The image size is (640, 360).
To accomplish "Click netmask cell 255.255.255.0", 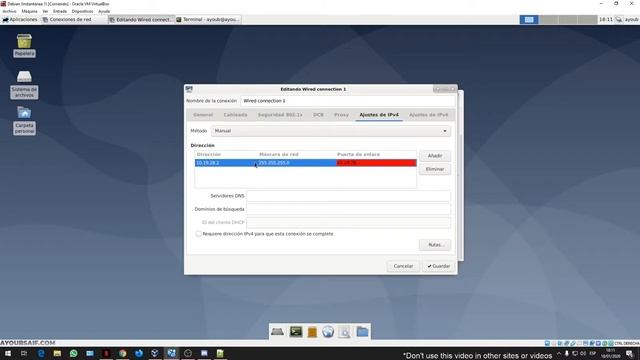I will click(x=297, y=163).
